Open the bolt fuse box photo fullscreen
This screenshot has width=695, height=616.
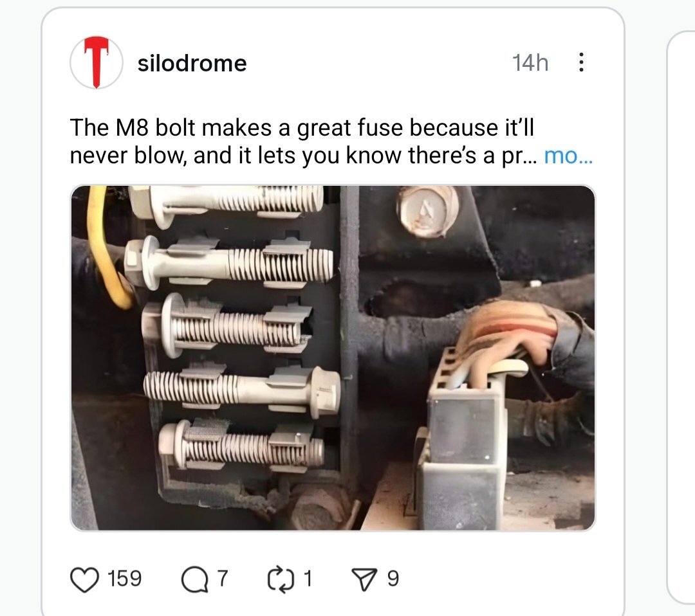333,358
